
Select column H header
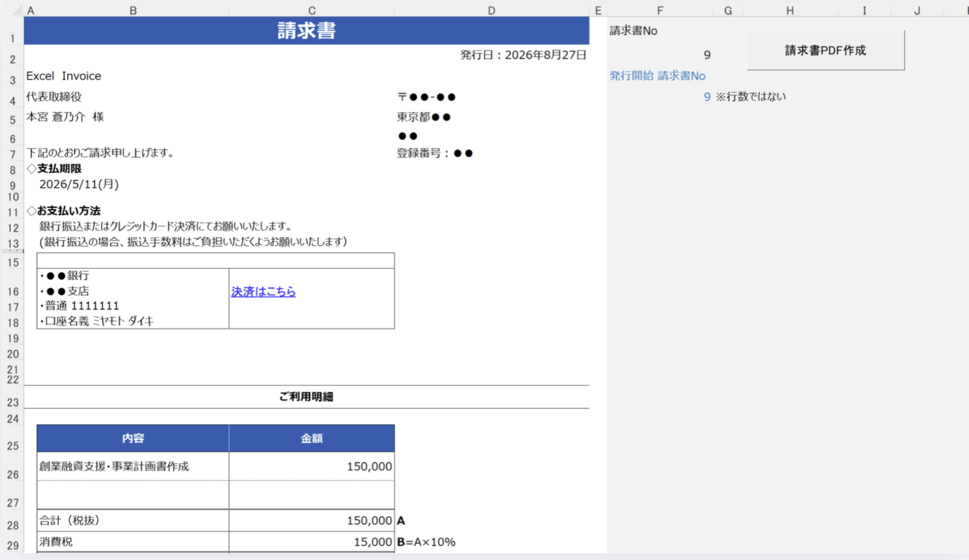click(790, 10)
